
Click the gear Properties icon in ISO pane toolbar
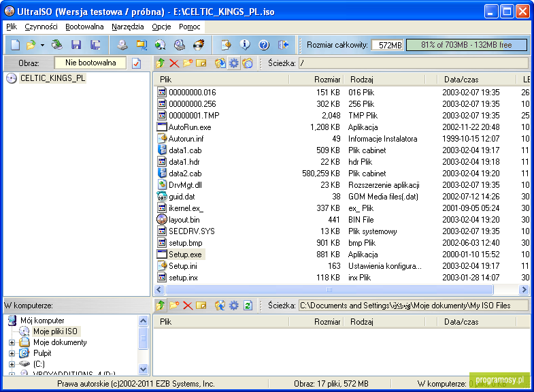(234, 63)
